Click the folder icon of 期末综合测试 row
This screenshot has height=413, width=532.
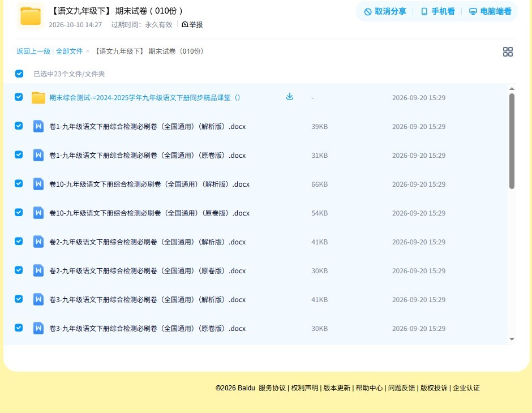[x=38, y=98]
